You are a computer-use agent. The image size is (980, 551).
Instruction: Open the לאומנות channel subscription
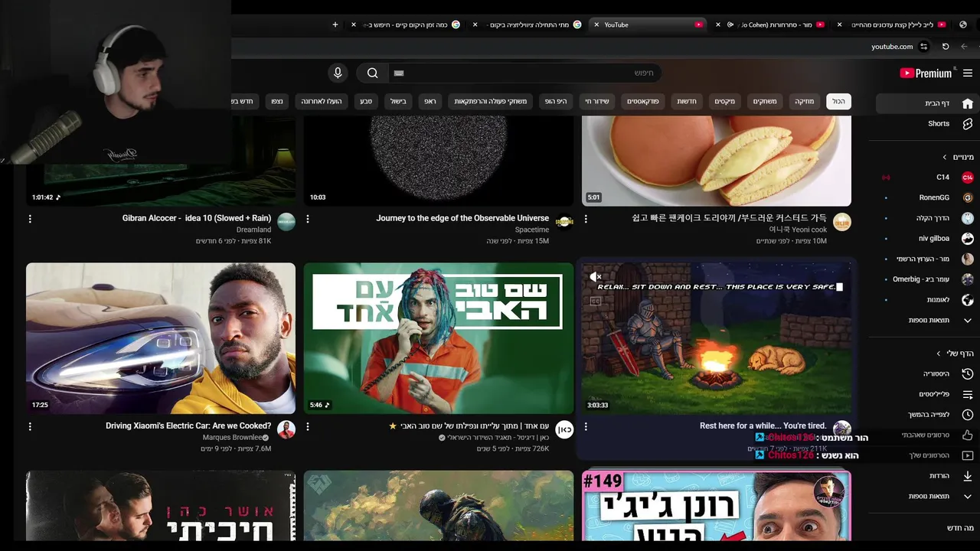pyautogui.click(x=927, y=300)
